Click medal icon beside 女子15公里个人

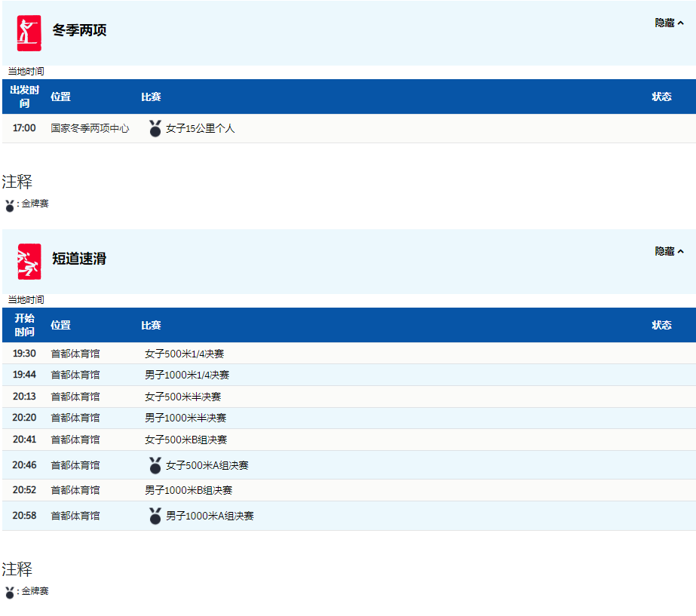click(155, 128)
